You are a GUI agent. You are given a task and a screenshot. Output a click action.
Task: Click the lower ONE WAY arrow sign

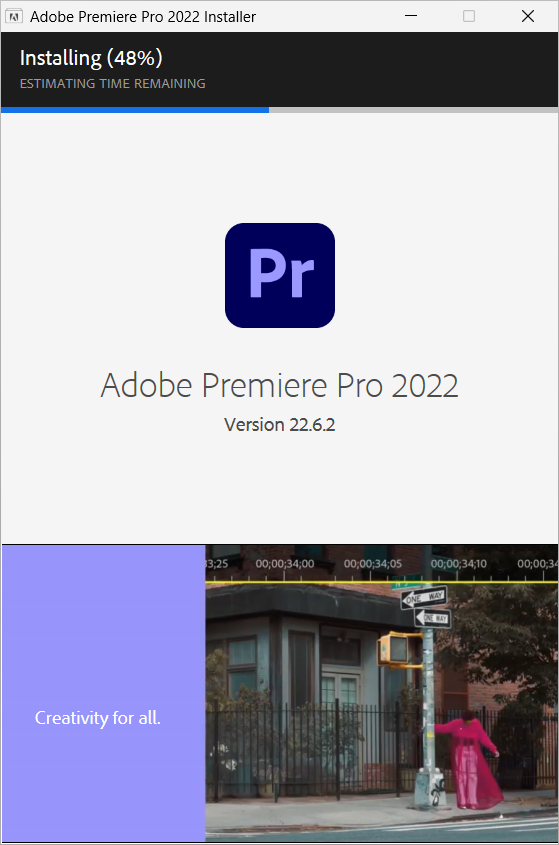point(432,618)
